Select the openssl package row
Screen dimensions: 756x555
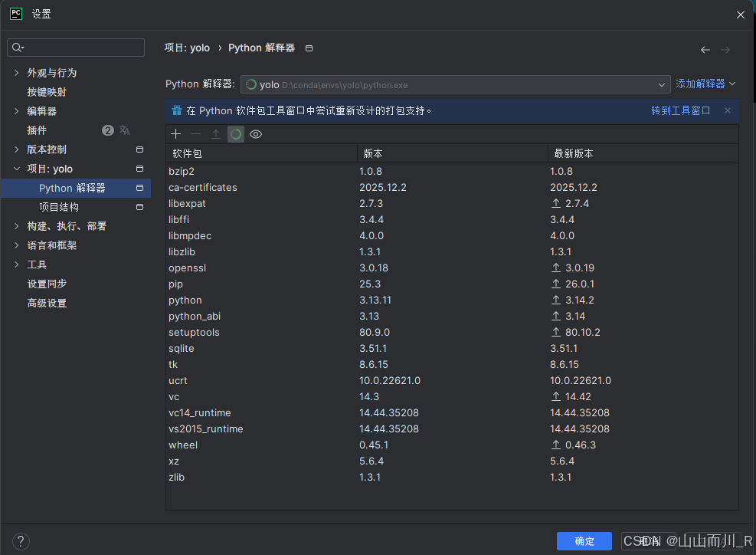(452, 268)
